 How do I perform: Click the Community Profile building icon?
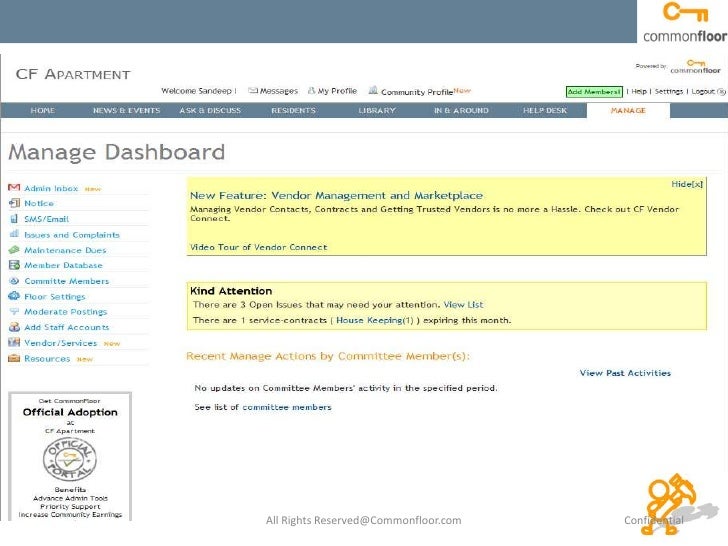(373, 90)
